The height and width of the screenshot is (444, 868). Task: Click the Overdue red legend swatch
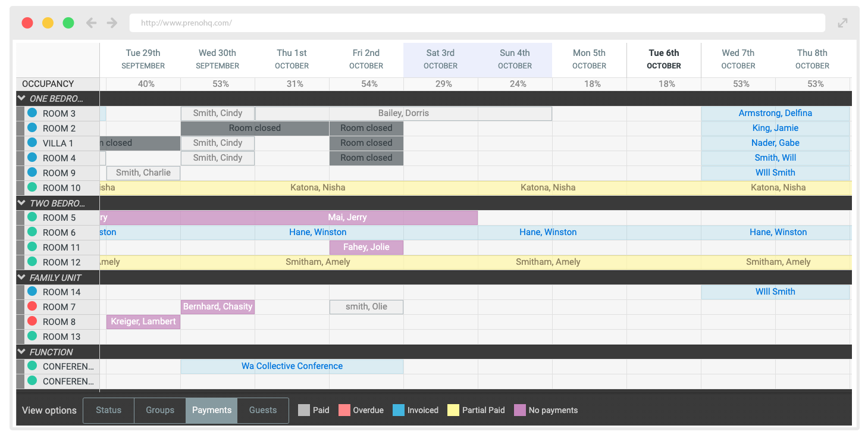pyautogui.click(x=344, y=410)
